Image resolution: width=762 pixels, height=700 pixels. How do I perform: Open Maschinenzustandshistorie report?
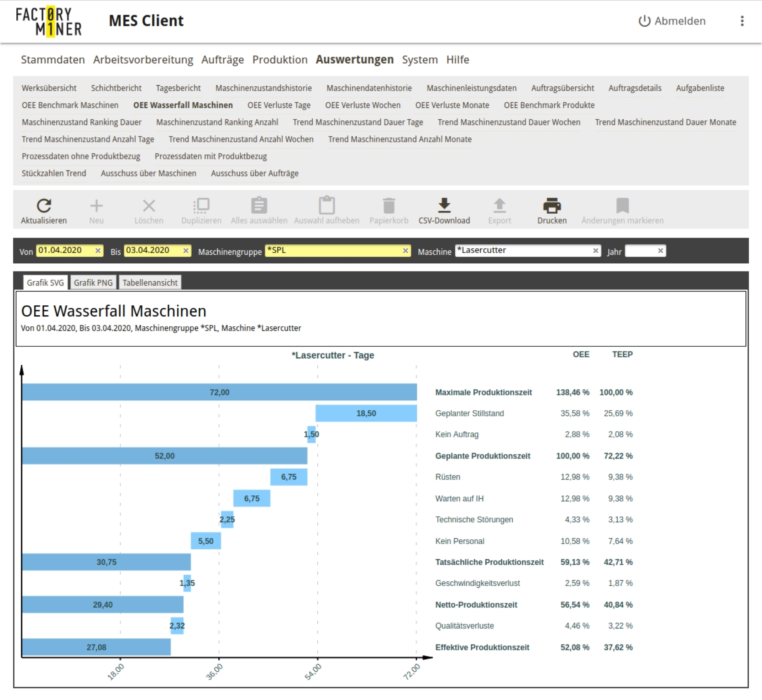(263, 88)
